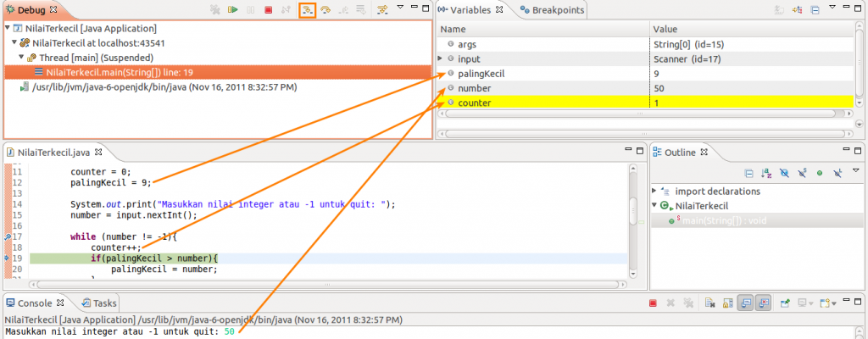
Task: Select the number variable row
Action: tap(645, 88)
